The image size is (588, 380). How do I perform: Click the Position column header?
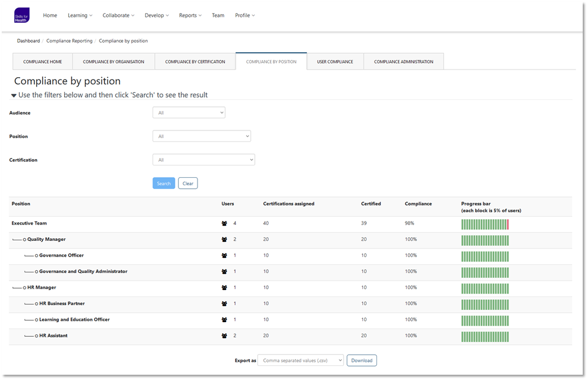(x=21, y=203)
